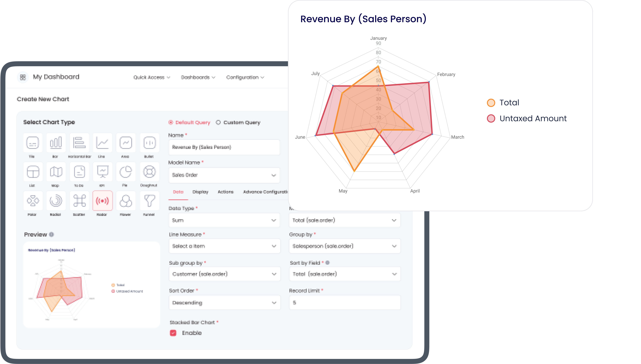Select the Funnel chart type icon
The height and width of the screenshot is (364, 641).
(x=150, y=201)
